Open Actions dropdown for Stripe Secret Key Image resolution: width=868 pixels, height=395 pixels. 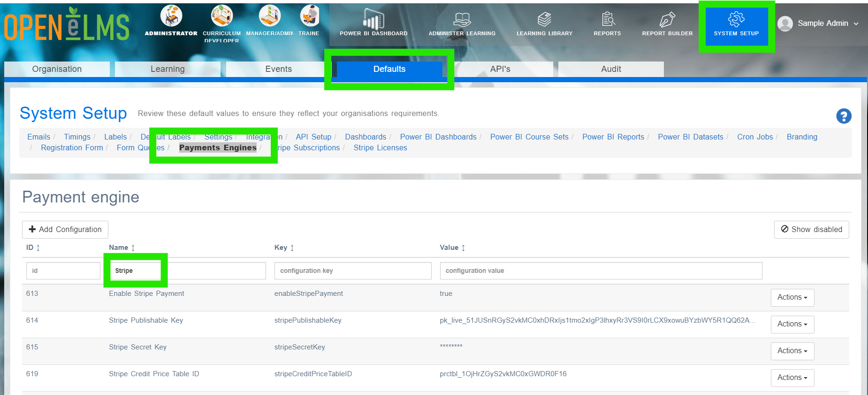pos(792,351)
